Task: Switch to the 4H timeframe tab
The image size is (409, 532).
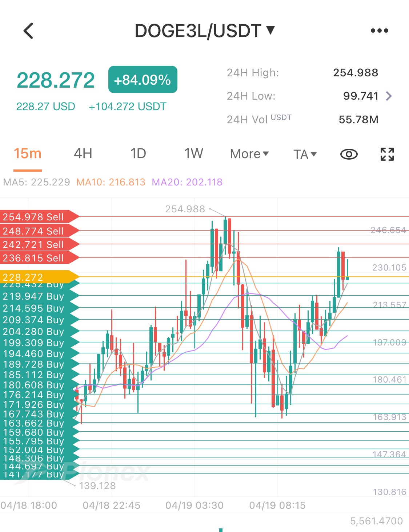Action: click(x=83, y=153)
